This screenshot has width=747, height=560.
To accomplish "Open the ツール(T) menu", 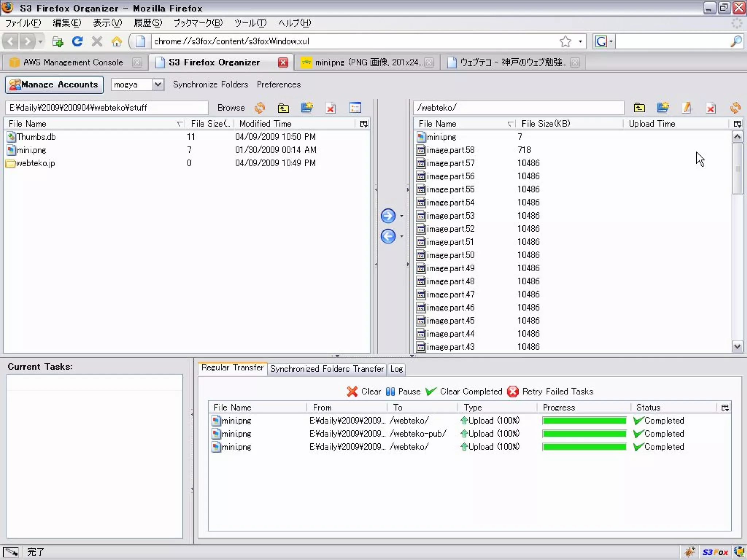I will [x=251, y=23].
